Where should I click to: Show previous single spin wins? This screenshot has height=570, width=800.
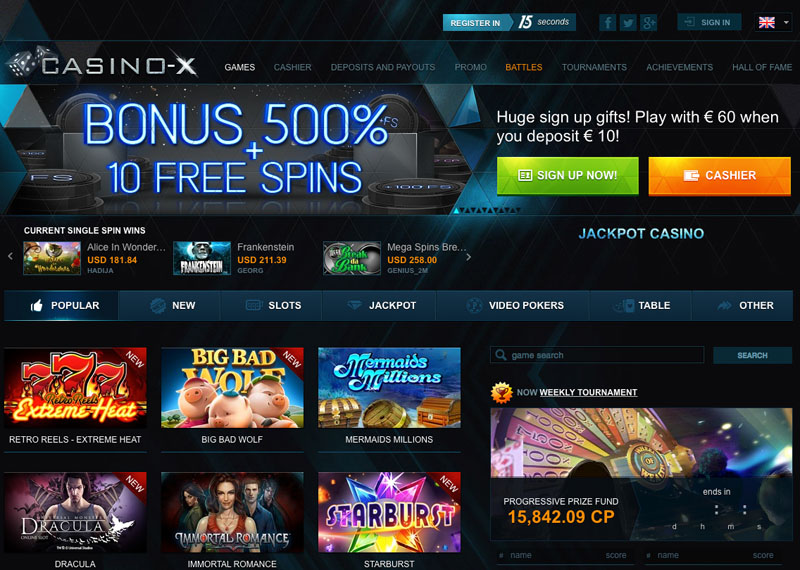[x=10, y=256]
